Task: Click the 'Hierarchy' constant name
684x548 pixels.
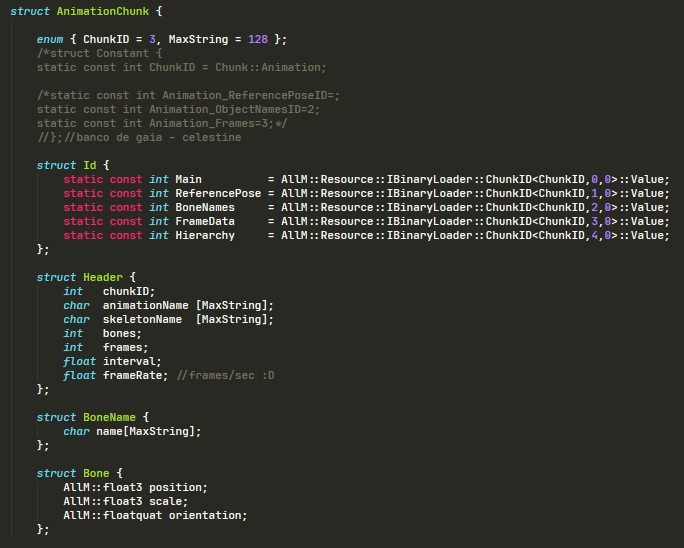Action: pyautogui.click(x=205, y=235)
